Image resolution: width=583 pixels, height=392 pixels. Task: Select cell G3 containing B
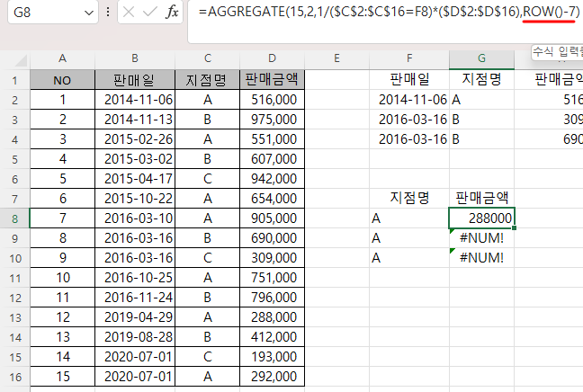coord(482,120)
